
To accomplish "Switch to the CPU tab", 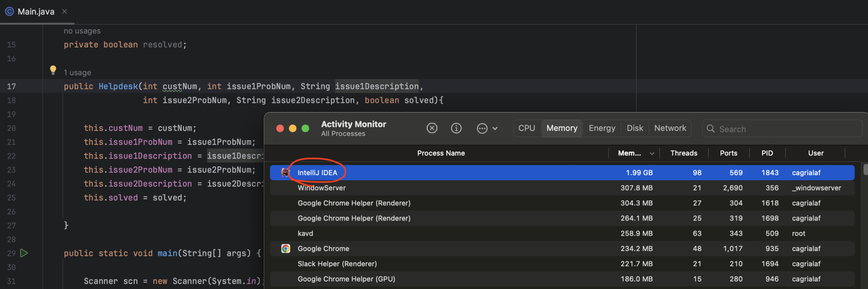I will [x=527, y=128].
